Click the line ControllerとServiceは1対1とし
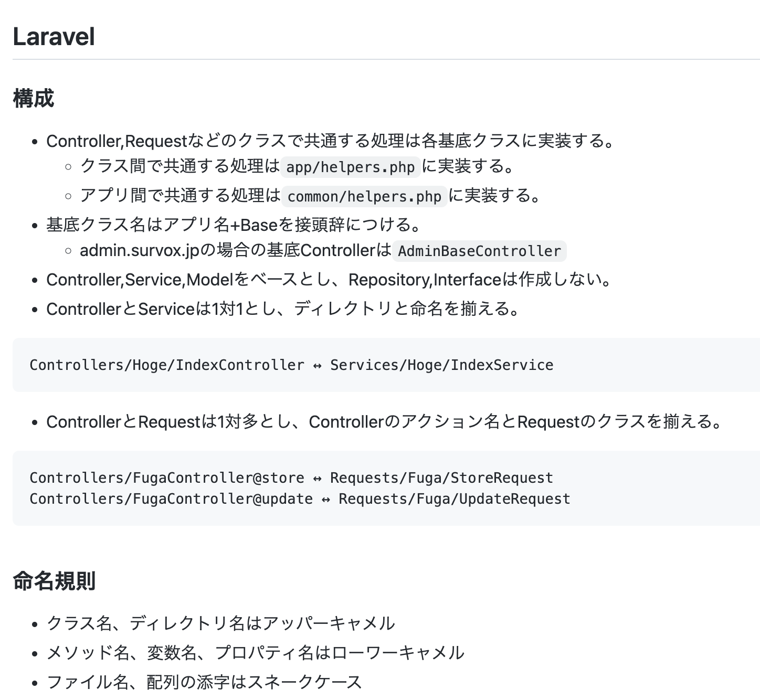The image size is (760, 700). [283, 309]
